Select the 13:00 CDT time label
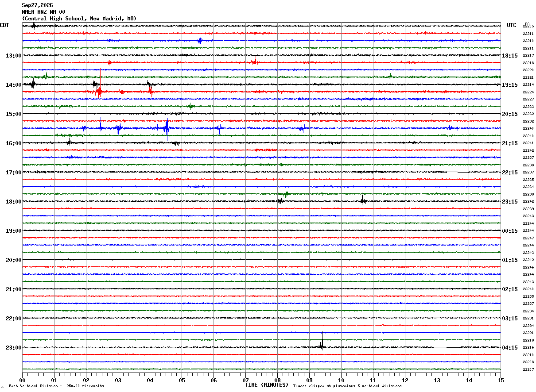Viewport: 536px width, 392px height. point(13,56)
